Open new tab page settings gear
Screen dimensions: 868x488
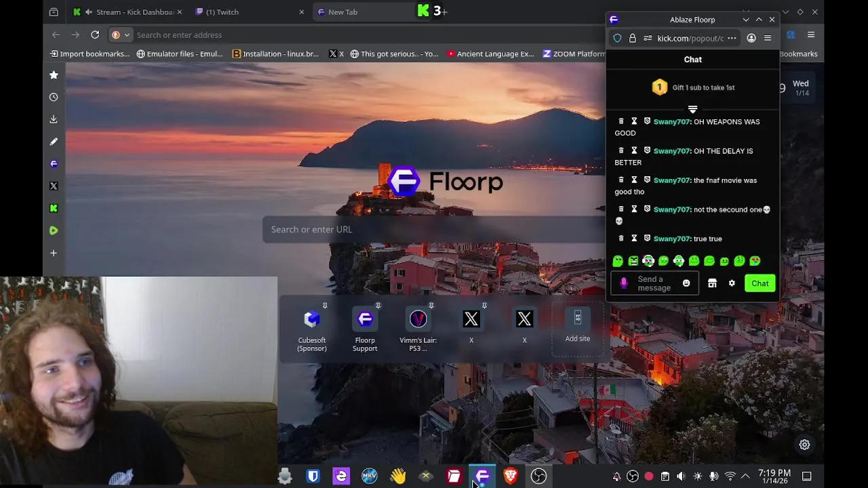(x=804, y=445)
